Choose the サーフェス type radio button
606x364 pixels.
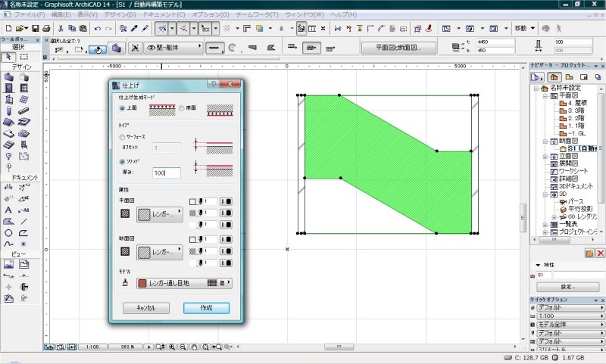pos(123,137)
